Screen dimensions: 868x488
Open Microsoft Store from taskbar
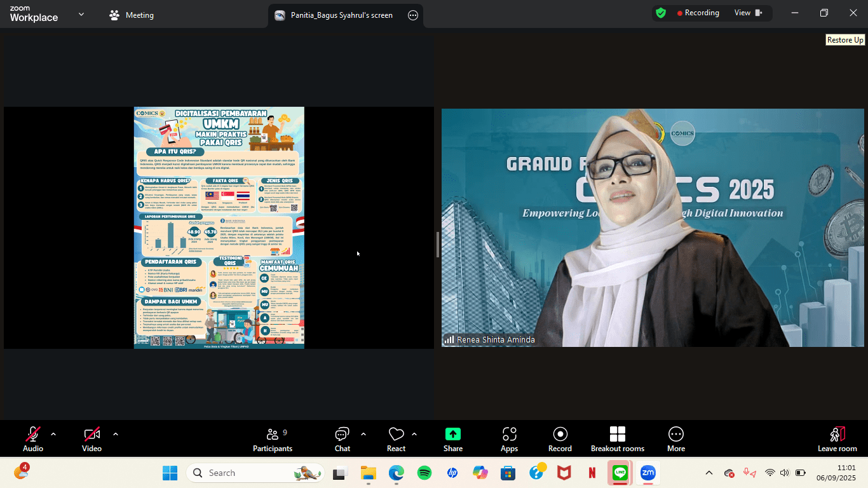(508, 473)
